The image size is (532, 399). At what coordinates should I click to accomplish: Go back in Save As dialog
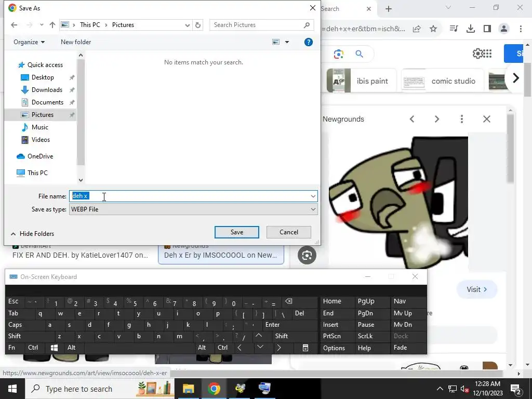click(14, 25)
